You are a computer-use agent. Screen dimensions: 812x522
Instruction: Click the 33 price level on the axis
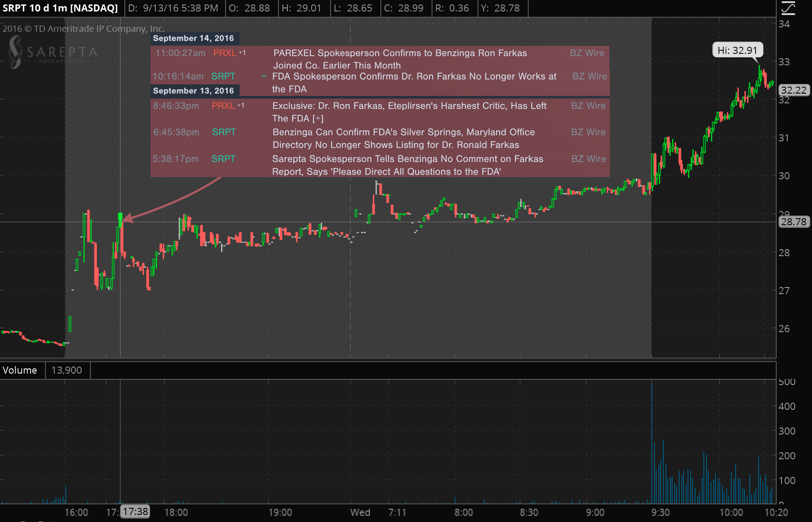point(784,62)
